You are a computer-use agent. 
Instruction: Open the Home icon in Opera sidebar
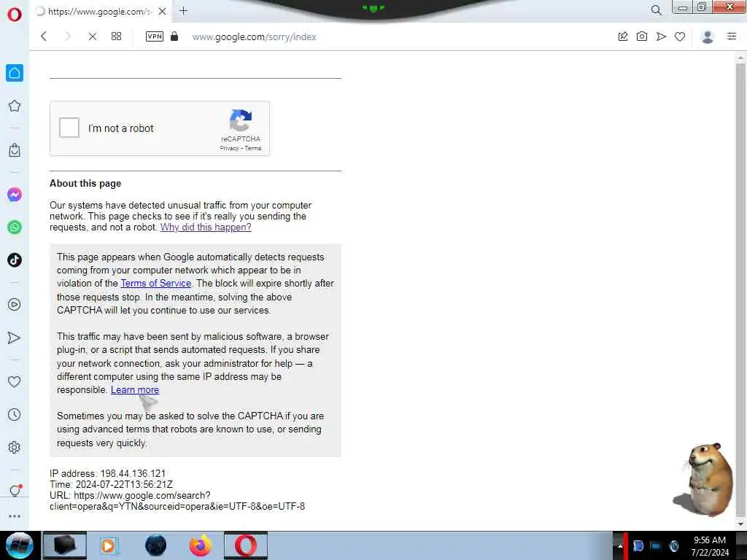pos(15,73)
